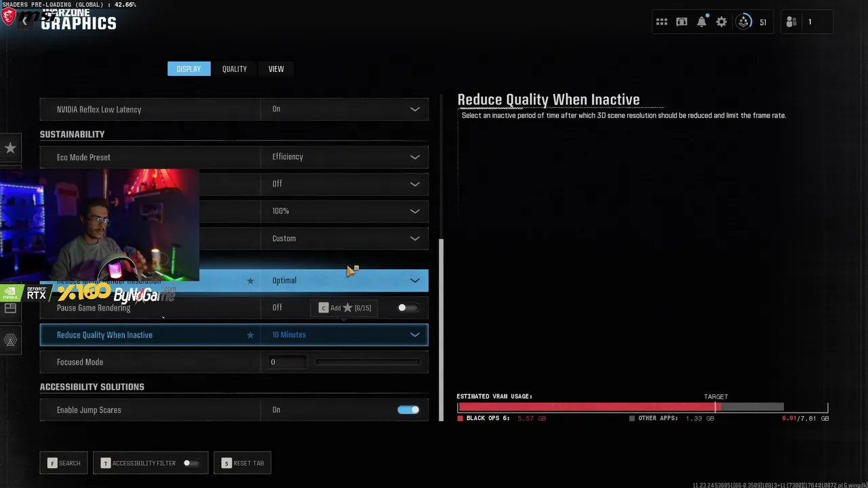The width and height of the screenshot is (868, 488).
Task: Toggle the Accessibility Filter switch
Action: [191, 463]
